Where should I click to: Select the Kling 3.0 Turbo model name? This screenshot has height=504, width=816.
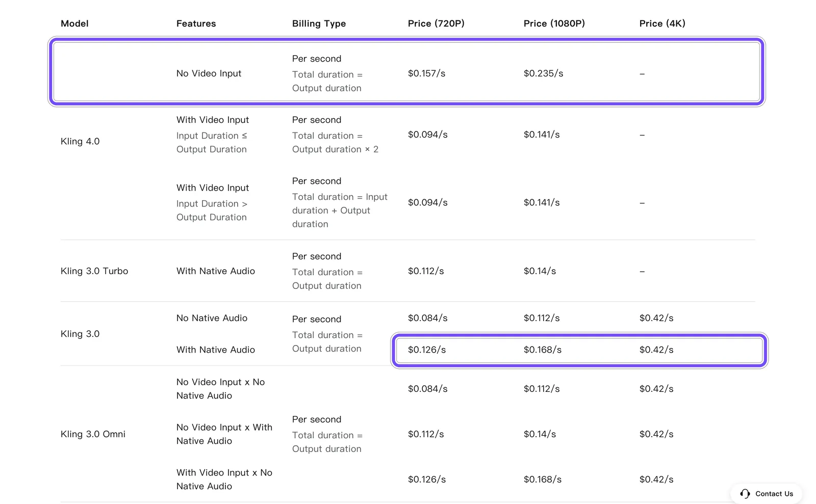coord(94,271)
